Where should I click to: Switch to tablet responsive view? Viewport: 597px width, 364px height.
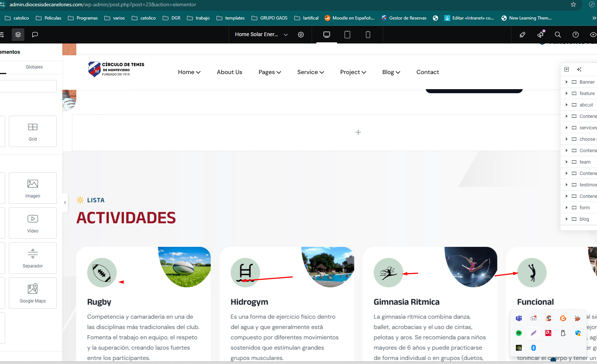[347, 35]
